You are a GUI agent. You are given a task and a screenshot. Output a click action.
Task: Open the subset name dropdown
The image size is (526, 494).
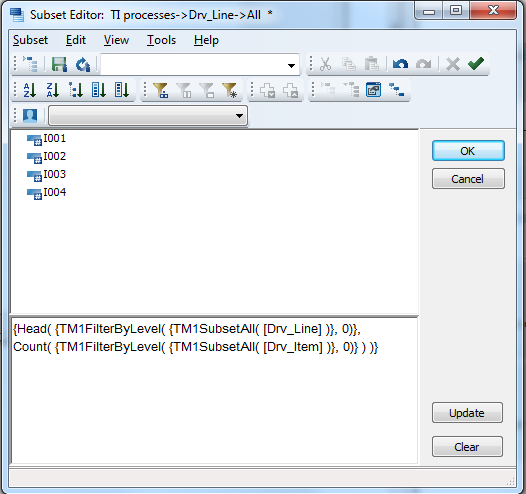(x=200, y=64)
